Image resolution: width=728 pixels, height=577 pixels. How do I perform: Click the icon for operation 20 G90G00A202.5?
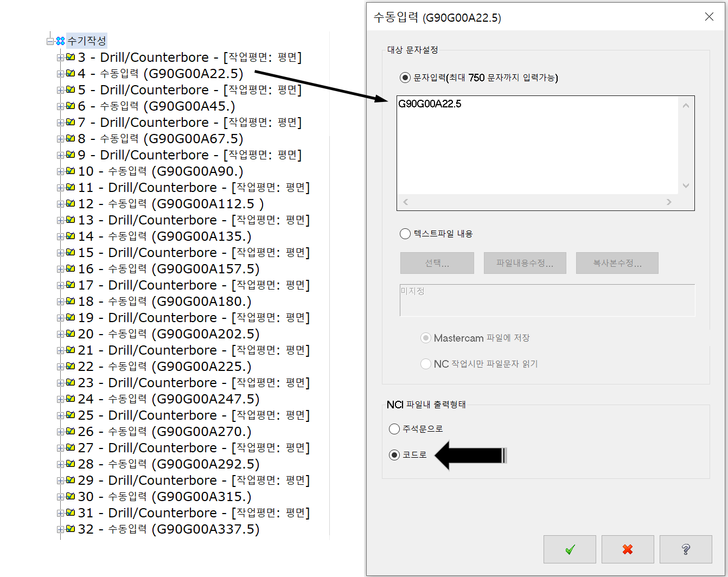click(71, 334)
